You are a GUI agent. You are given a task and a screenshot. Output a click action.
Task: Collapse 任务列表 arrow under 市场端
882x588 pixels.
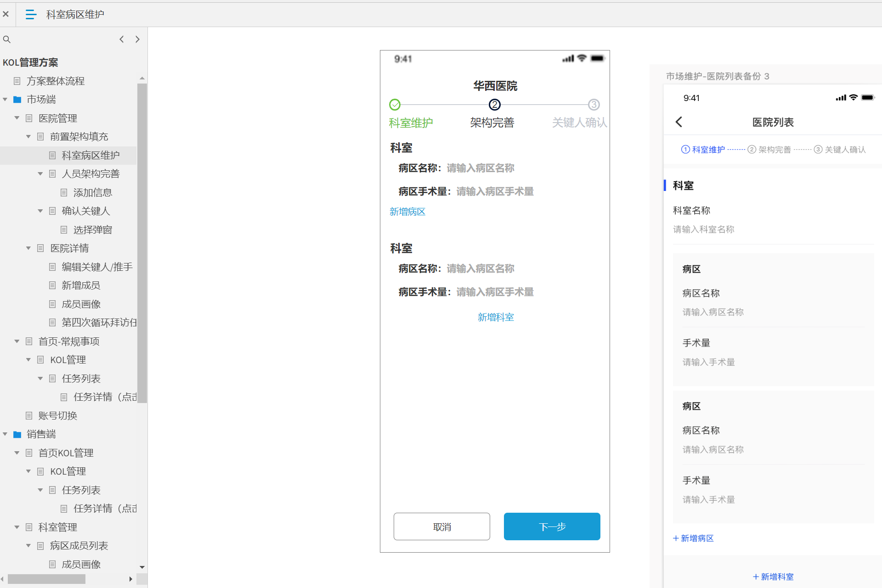tap(40, 379)
